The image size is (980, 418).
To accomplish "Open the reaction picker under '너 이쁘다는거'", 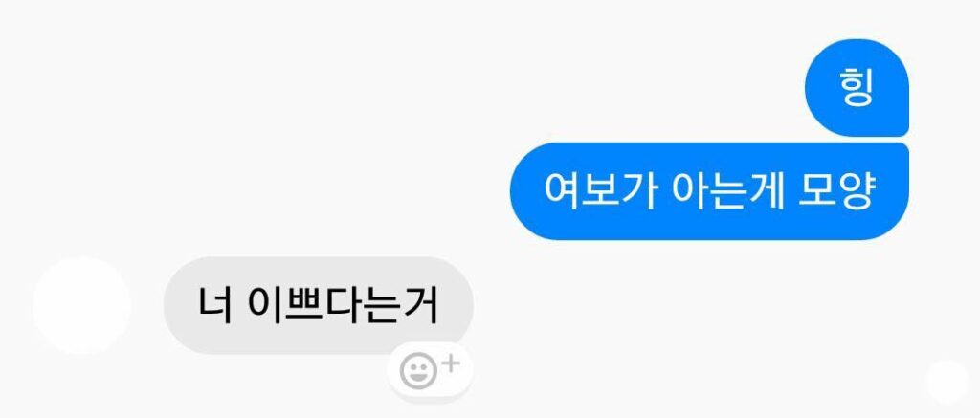I will click(x=430, y=370).
